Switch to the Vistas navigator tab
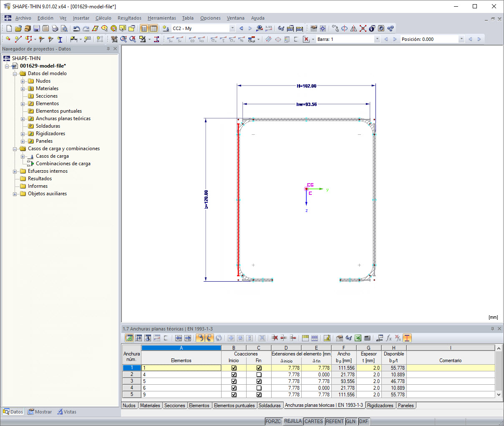The height and width of the screenshot is (426, 504). click(x=67, y=412)
